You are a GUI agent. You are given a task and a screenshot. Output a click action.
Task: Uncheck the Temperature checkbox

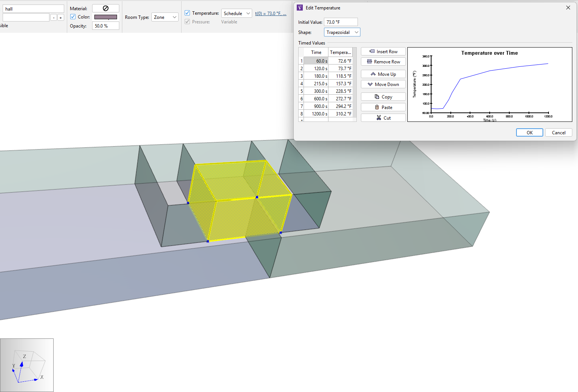[x=187, y=13]
